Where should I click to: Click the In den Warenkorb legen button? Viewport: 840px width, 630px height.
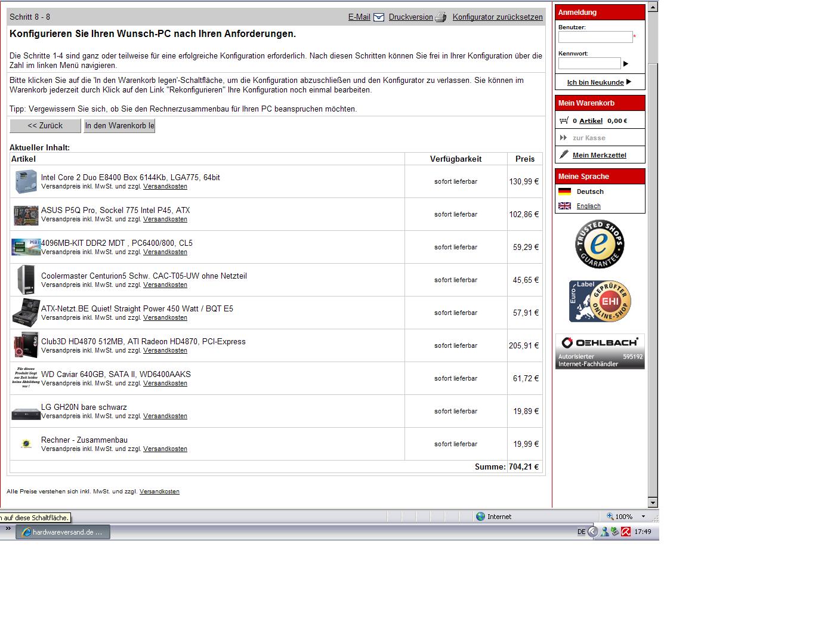pyautogui.click(x=119, y=126)
